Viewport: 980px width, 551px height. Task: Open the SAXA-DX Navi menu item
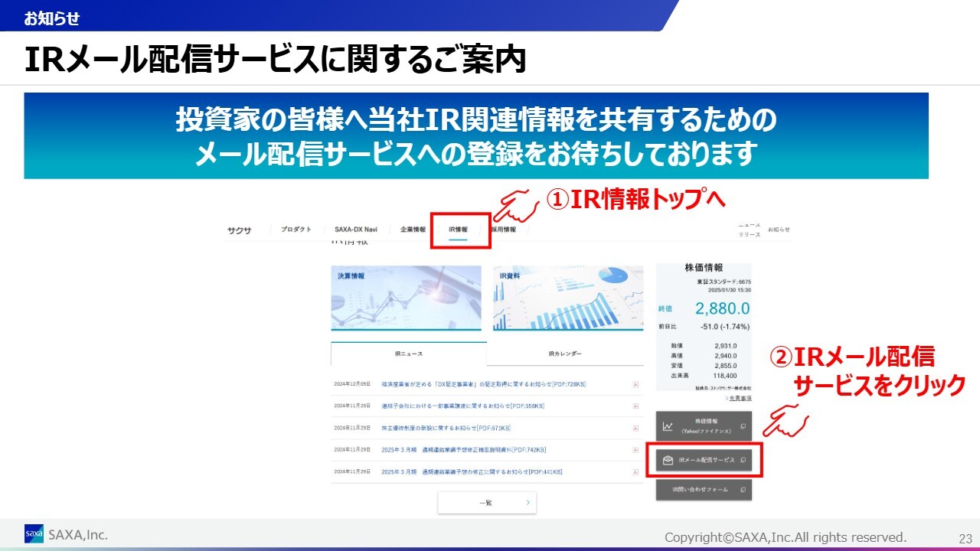click(x=356, y=230)
